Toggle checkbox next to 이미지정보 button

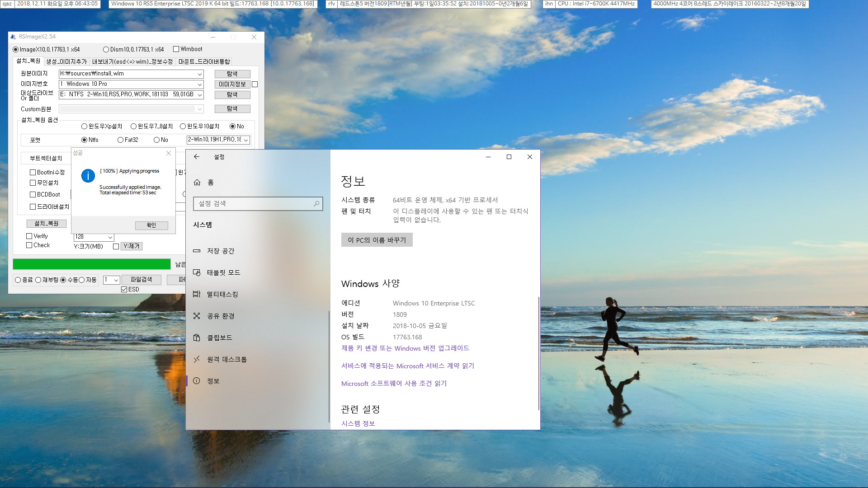[255, 84]
